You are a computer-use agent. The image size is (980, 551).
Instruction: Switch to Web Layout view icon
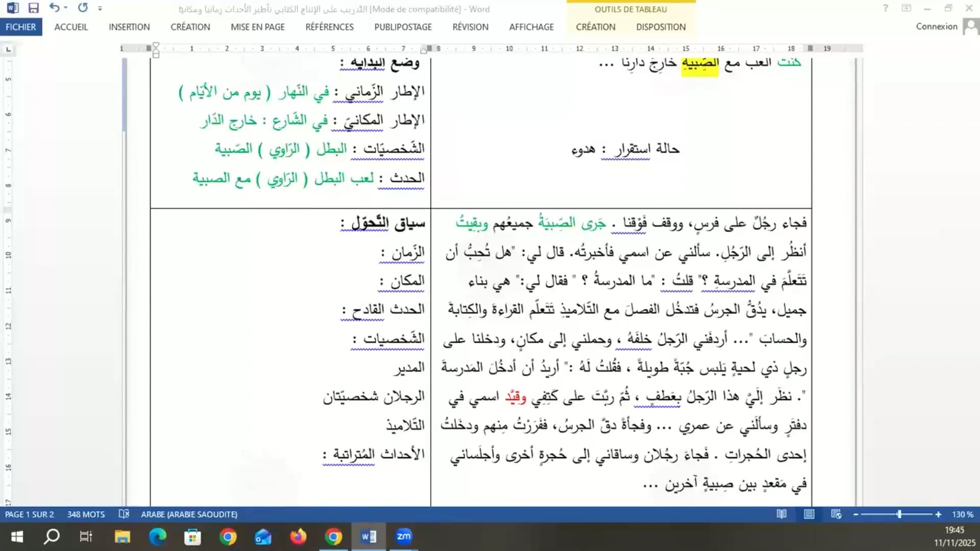pos(836,514)
